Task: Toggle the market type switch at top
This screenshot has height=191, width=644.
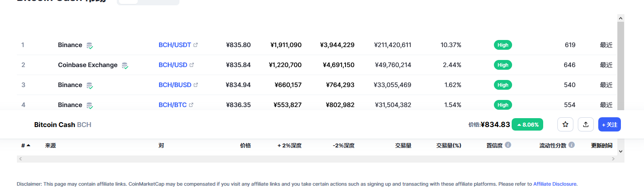Action: click(148, 2)
